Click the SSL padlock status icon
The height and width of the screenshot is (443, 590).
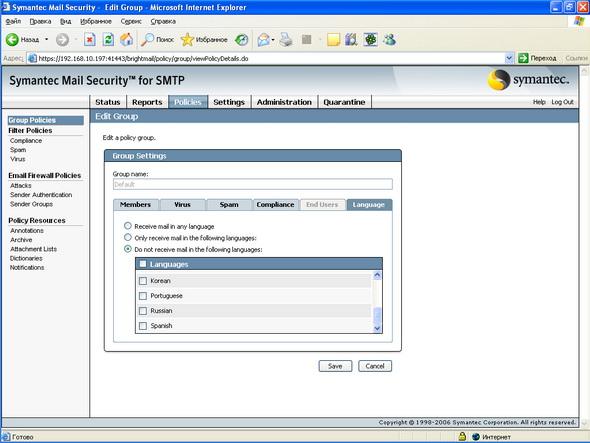pyautogui.click(x=462, y=437)
